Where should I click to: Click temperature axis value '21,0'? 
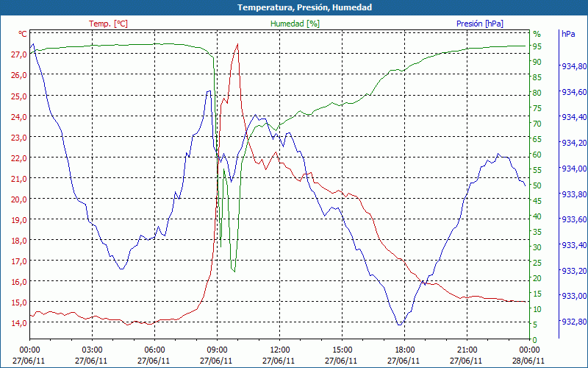pyautogui.click(x=19, y=178)
